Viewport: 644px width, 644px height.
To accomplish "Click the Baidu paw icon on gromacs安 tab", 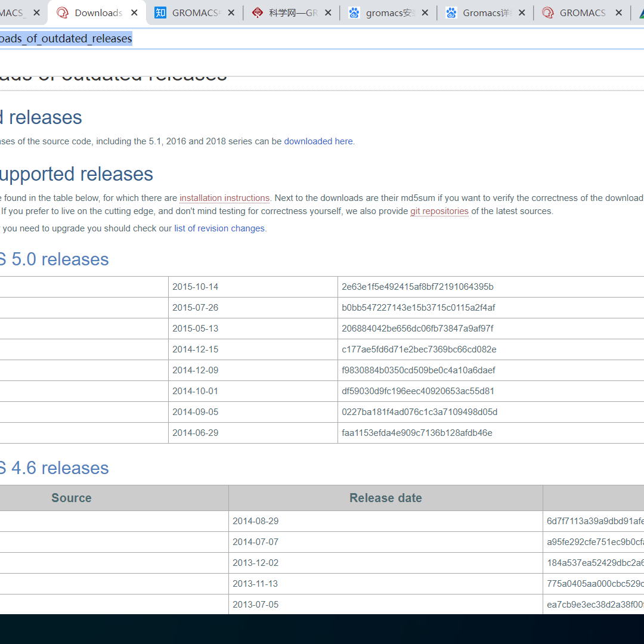I will (x=354, y=13).
